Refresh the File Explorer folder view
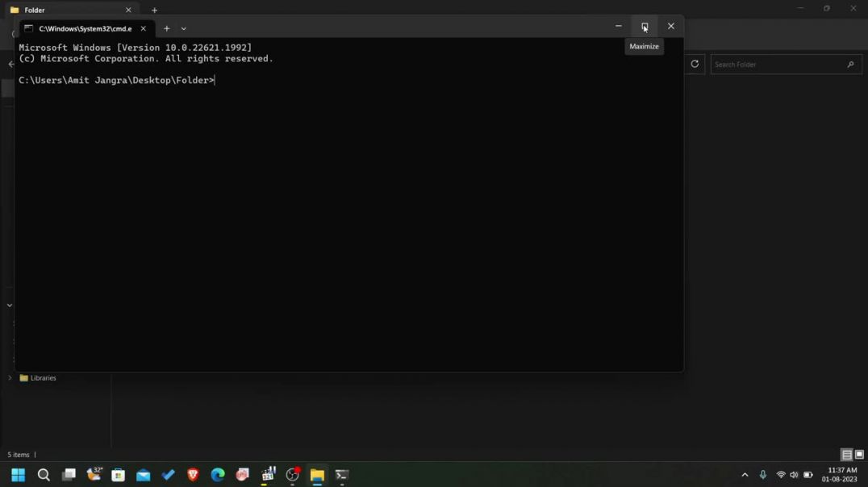Image resolution: width=868 pixels, height=487 pixels. pos(695,65)
